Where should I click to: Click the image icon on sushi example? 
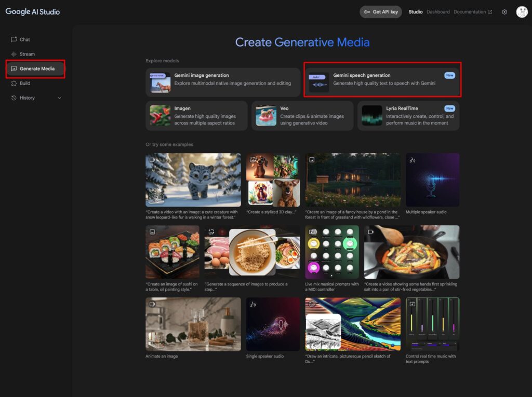click(152, 232)
